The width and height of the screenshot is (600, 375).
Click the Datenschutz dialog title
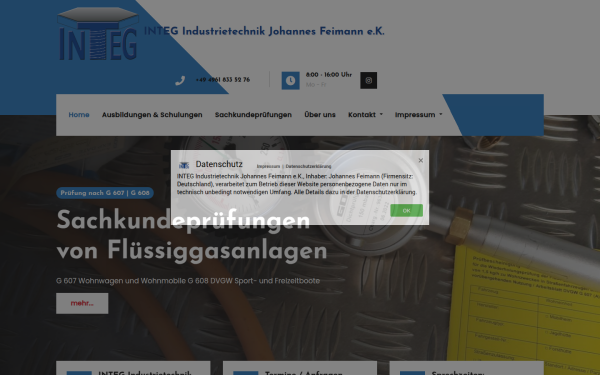pyautogui.click(x=219, y=164)
